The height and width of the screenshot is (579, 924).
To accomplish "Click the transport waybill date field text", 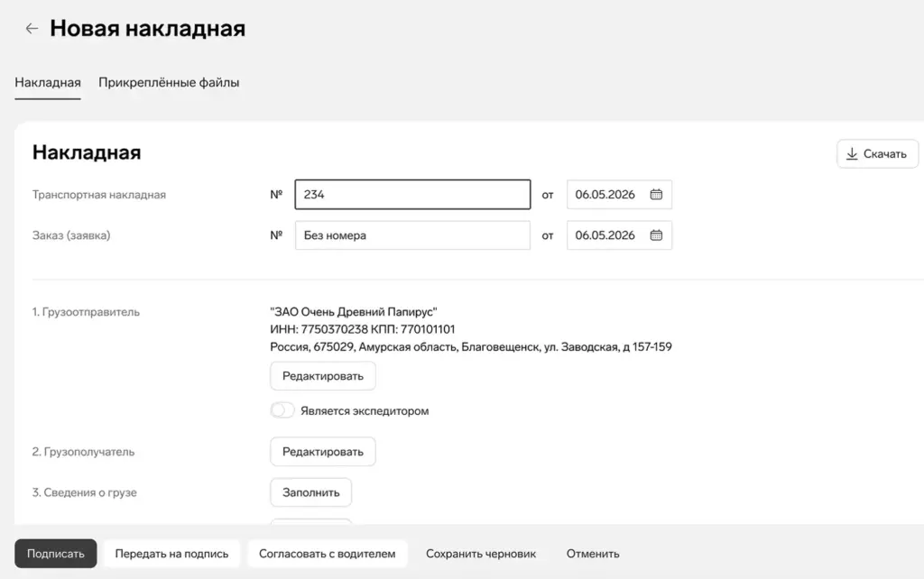I will point(605,195).
